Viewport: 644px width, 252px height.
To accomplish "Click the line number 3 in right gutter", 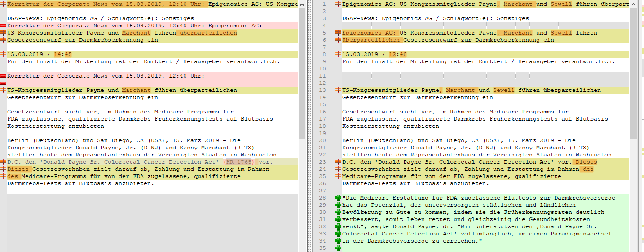I will pyautogui.click(x=323, y=18).
